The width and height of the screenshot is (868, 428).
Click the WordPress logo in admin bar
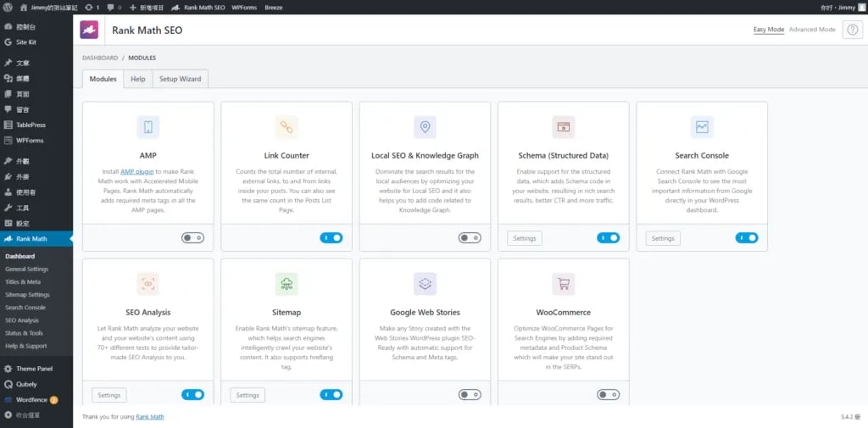click(7, 8)
